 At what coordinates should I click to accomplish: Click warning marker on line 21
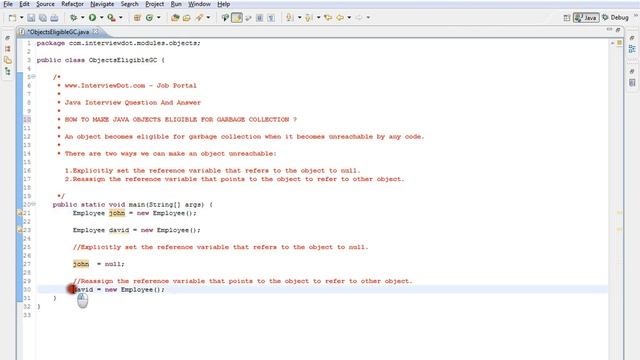click(x=19, y=213)
